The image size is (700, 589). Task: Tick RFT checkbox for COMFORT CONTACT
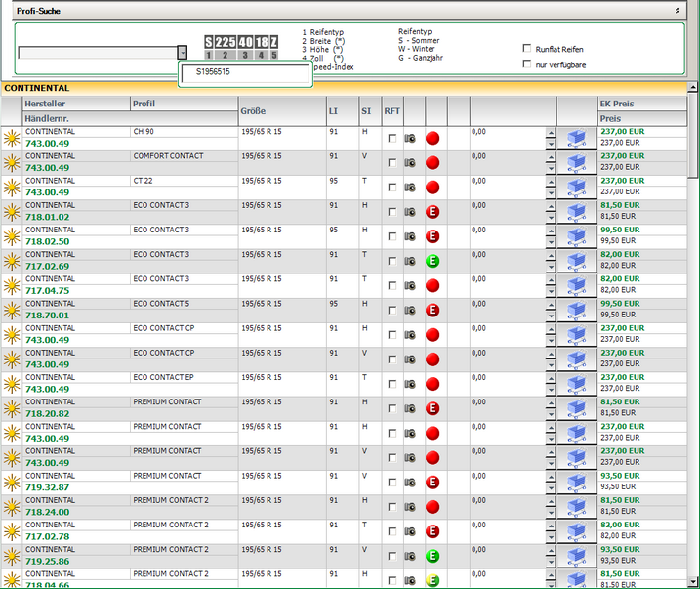[x=391, y=163]
